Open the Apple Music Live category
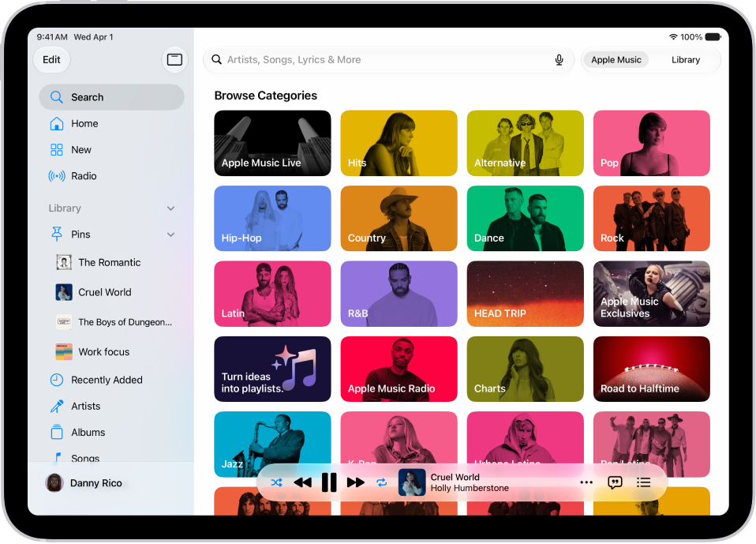Screen dimensions: 756x544 tap(272, 143)
